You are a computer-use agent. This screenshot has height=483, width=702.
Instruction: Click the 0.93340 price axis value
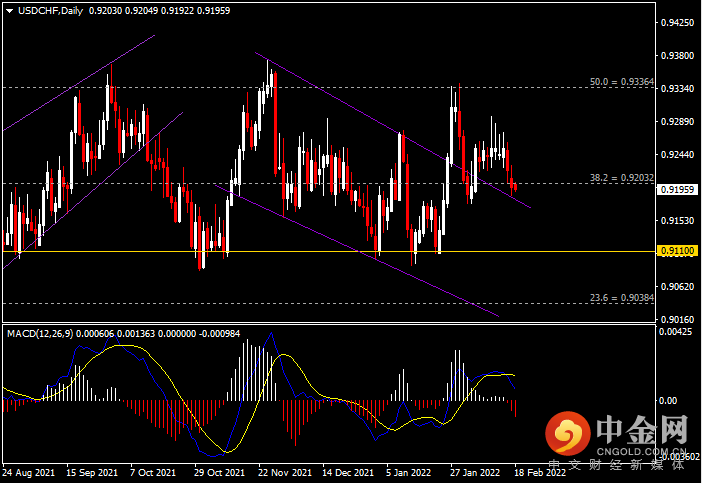pos(677,89)
